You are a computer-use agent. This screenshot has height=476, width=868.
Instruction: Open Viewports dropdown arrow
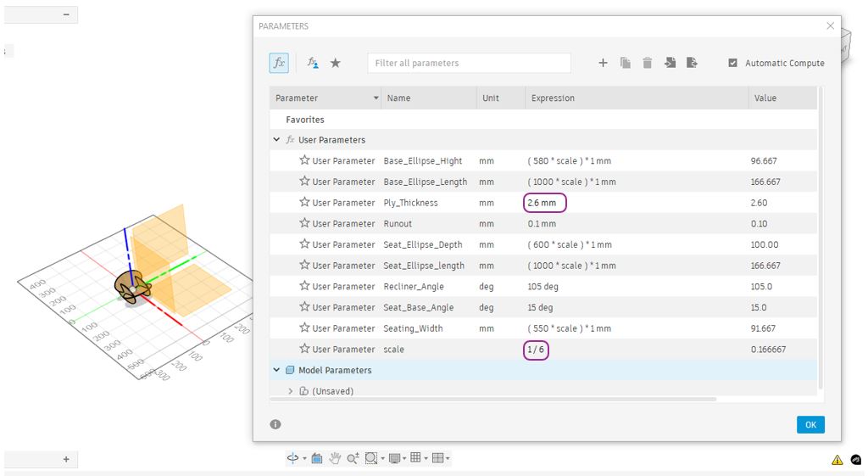pyautogui.click(x=448, y=459)
